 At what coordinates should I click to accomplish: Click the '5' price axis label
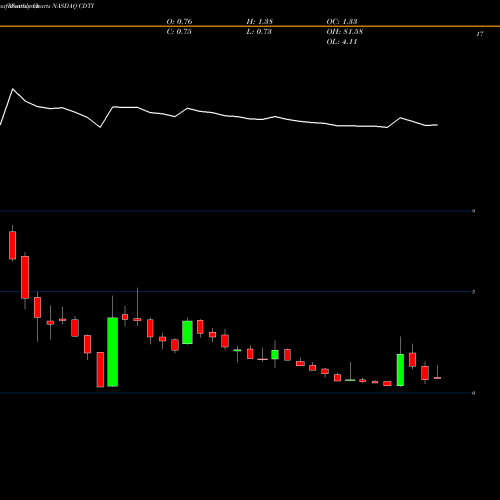(474, 292)
